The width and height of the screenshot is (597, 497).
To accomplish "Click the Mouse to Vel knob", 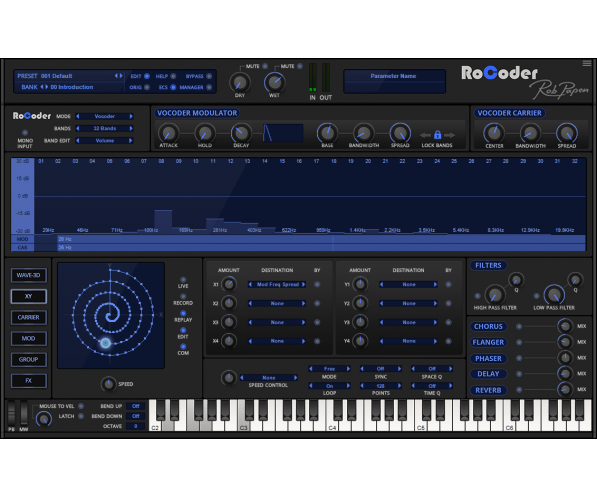I will (43, 419).
